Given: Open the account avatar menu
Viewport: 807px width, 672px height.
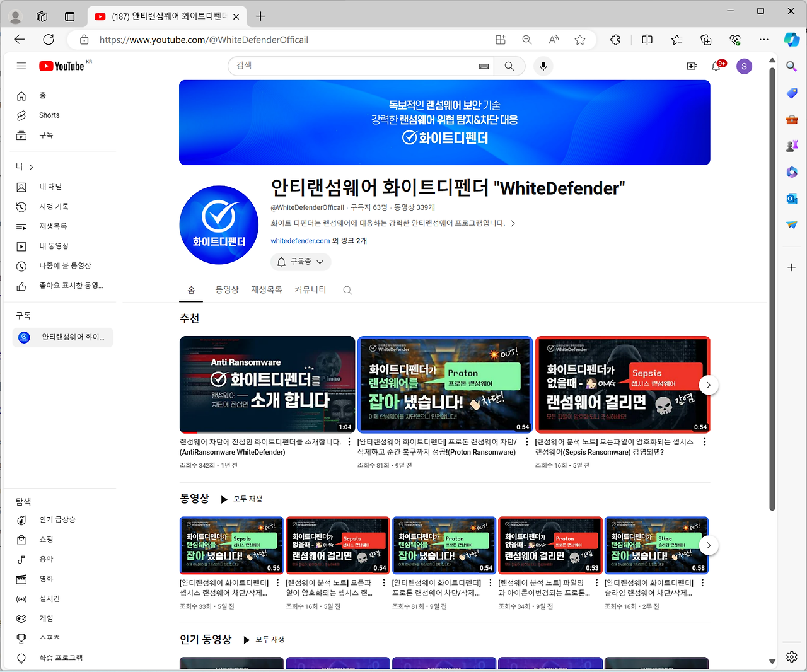Looking at the screenshot, I should [x=745, y=66].
